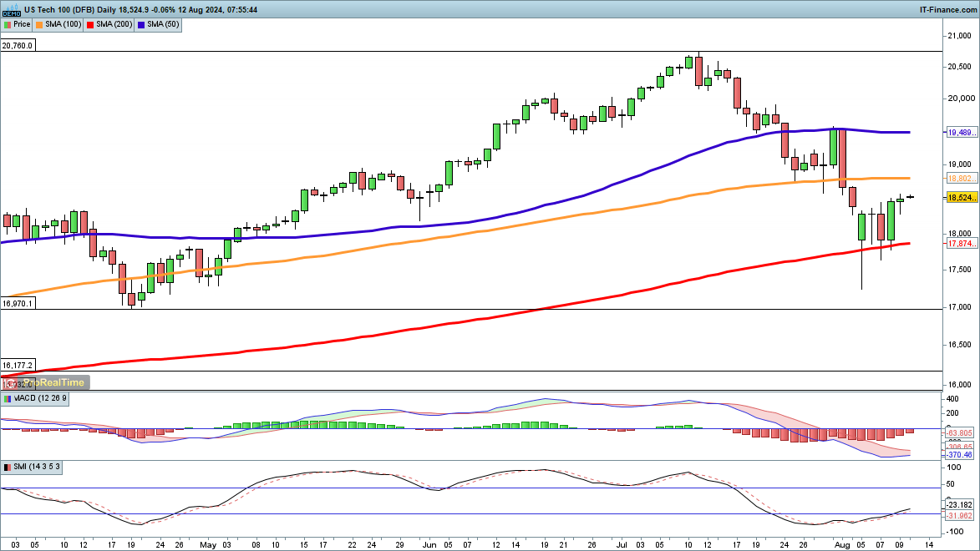This screenshot has width=980, height=551.
Task: Click the 20,760.0 horizontal level label
Action: coord(18,46)
